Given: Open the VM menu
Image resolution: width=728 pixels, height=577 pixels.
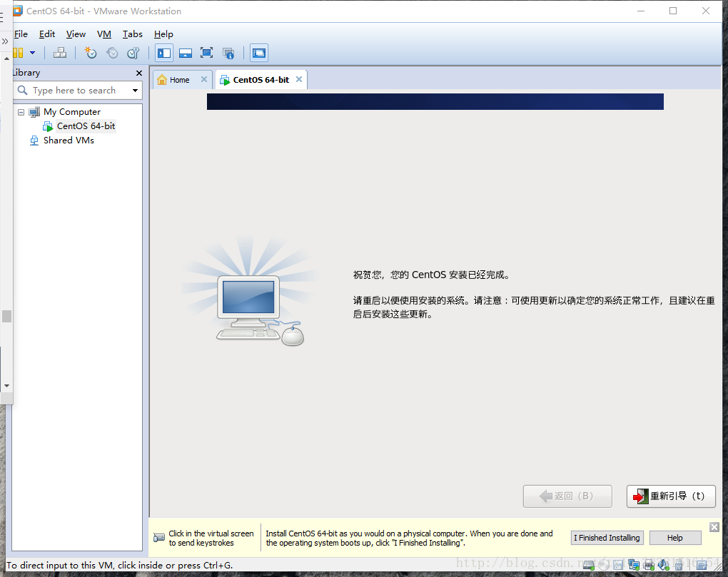Looking at the screenshot, I should point(104,34).
